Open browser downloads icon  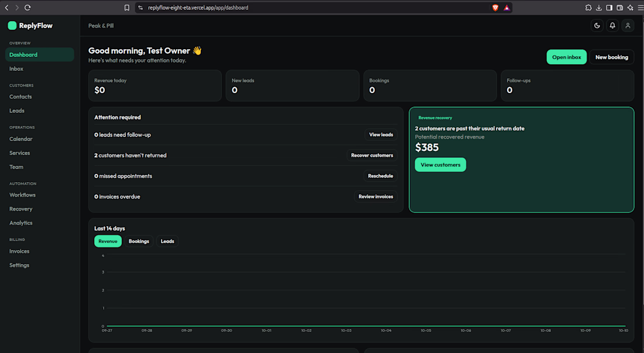599,8
